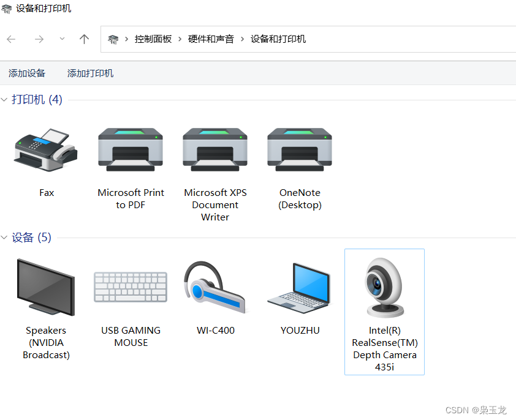Click the 设备和打印机 breadcrumb
The height and width of the screenshot is (420, 516).
click(x=278, y=39)
